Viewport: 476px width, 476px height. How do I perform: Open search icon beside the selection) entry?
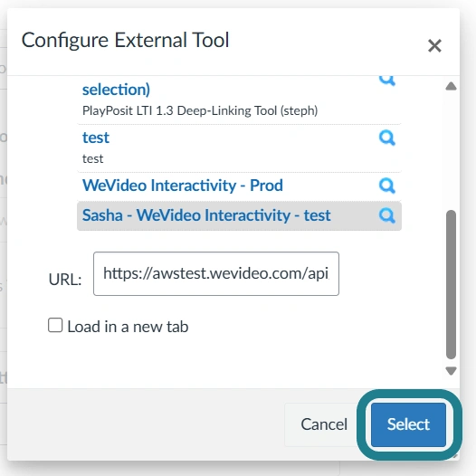[387, 81]
